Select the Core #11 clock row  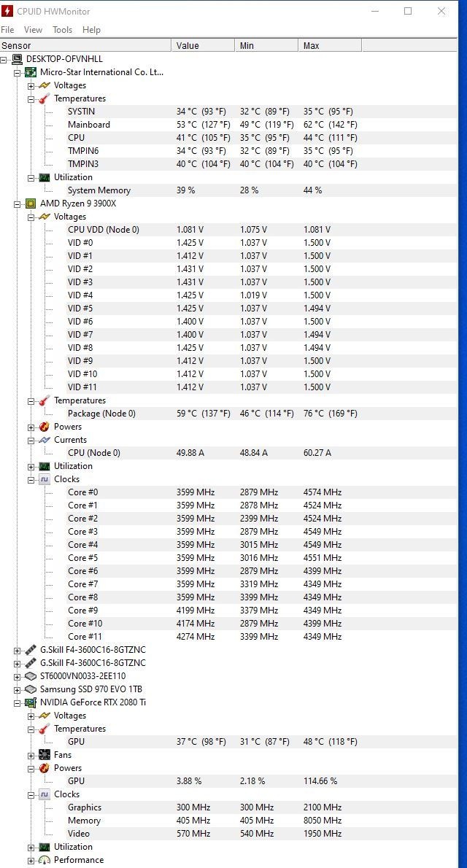[x=261, y=637]
